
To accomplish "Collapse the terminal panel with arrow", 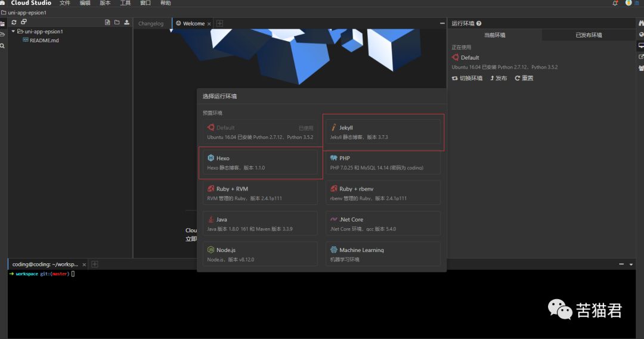I will pos(631,265).
